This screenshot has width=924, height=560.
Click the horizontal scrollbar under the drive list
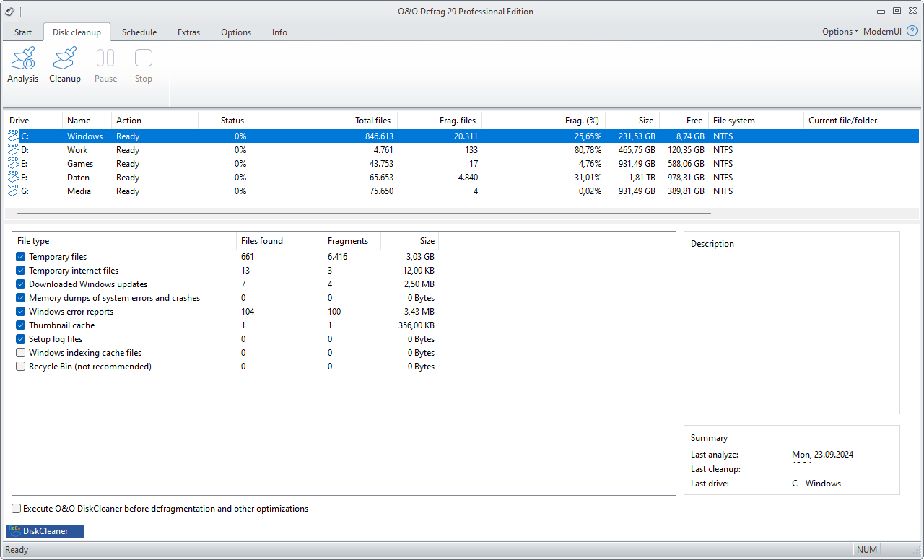pyautogui.click(x=364, y=214)
